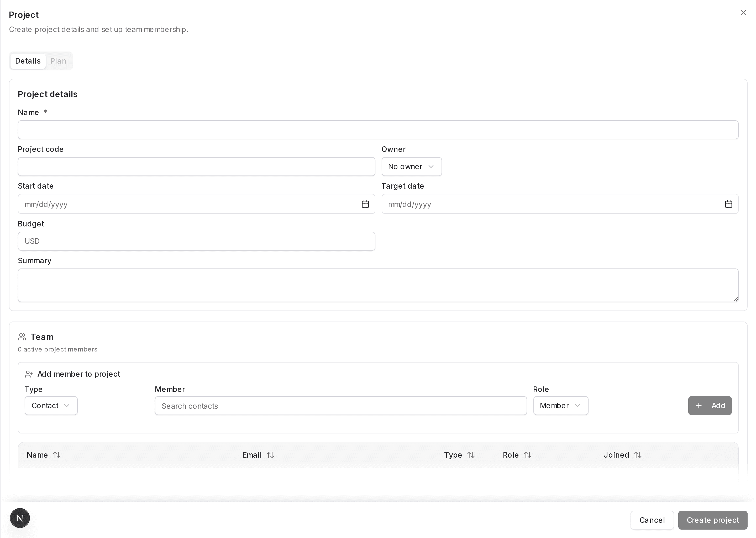This screenshot has width=756, height=538.
Task: Open the Start date calendar picker icon
Action: pyautogui.click(x=365, y=204)
